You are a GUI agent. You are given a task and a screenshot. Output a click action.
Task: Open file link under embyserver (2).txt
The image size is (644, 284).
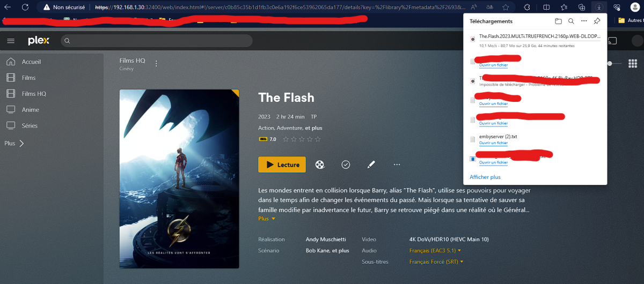tap(493, 143)
